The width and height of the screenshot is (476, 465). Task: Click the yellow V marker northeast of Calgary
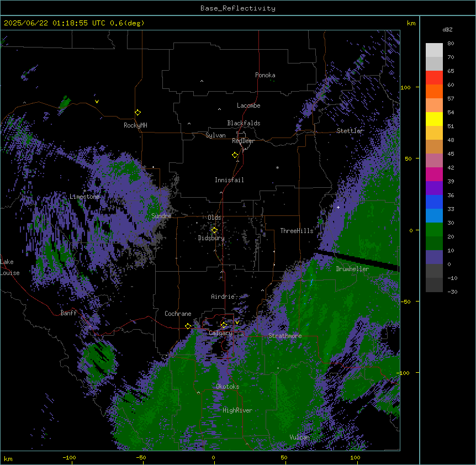(237, 323)
